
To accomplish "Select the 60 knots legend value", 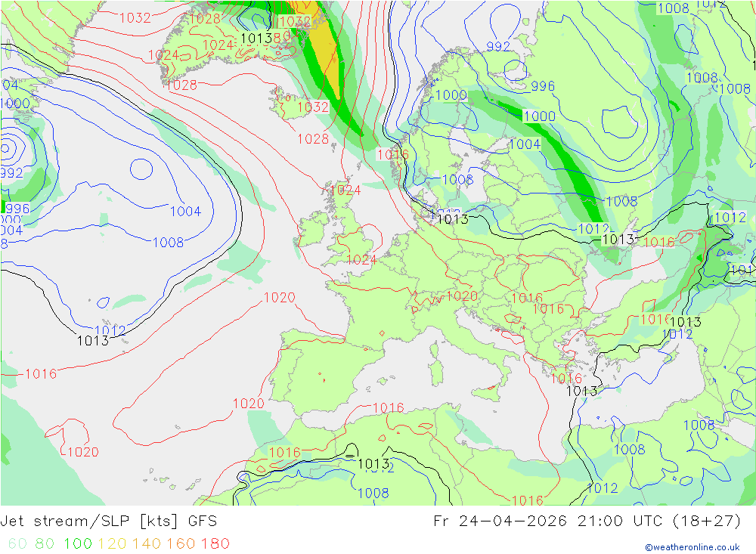I will [x=17, y=543].
